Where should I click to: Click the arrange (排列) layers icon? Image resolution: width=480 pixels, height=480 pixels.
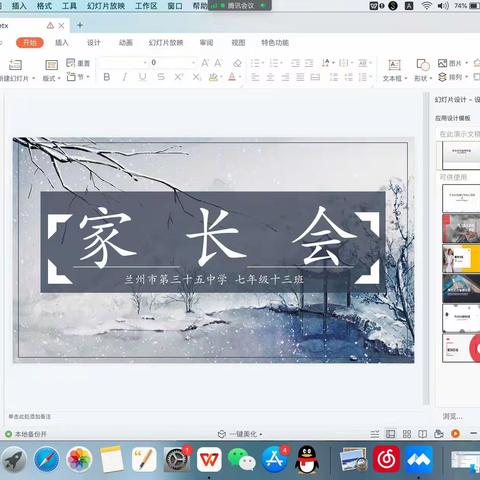coord(442,77)
